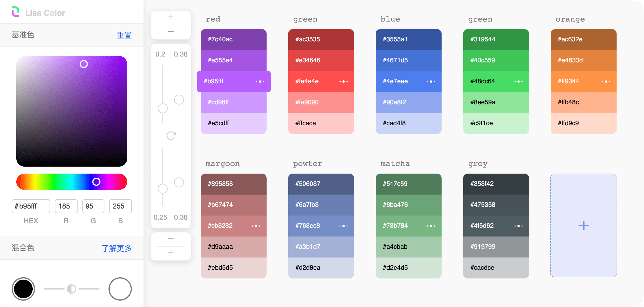Select the #3555a1 blue swatch
This screenshot has height=307, width=644.
point(408,39)
